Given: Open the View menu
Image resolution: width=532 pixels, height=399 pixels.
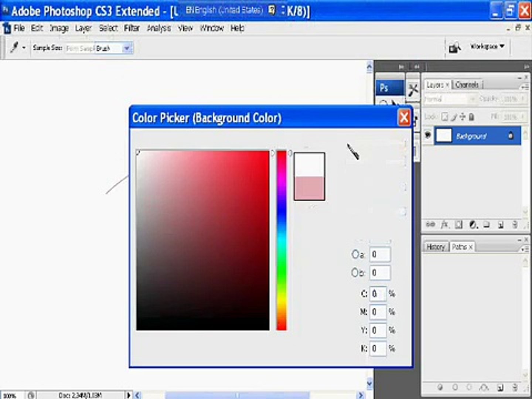Looking at the screenshot, I should point(185,28).
